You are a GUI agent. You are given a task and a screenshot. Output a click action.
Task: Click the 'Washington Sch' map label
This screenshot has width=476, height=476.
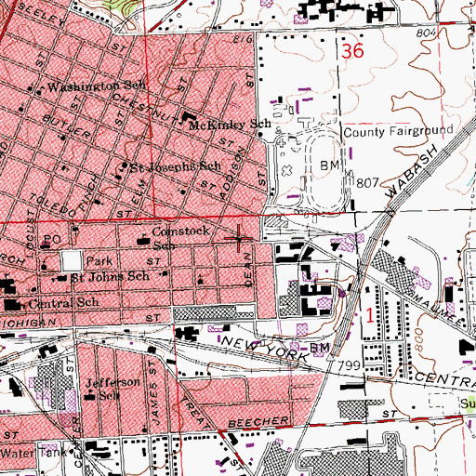(x=96, y=86)
